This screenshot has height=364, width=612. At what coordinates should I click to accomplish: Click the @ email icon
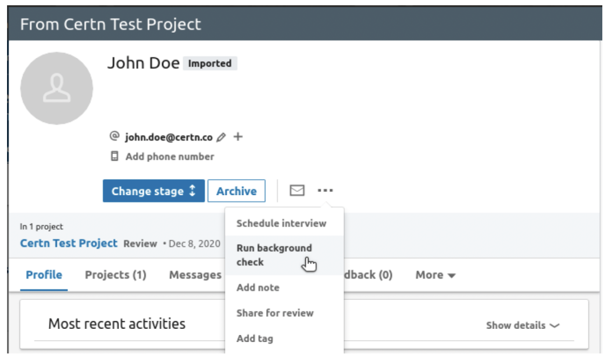[115, 136]
